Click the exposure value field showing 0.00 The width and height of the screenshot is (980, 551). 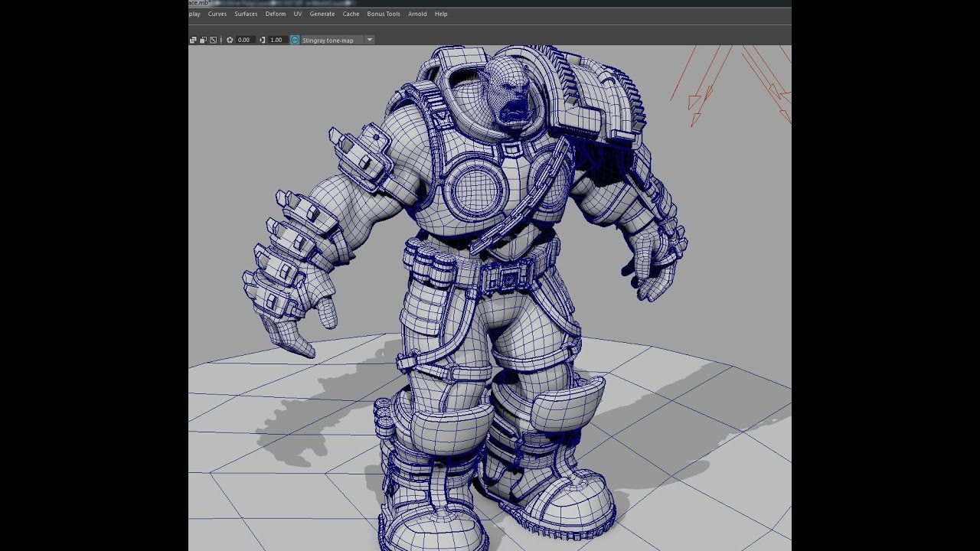click(244, 40)
